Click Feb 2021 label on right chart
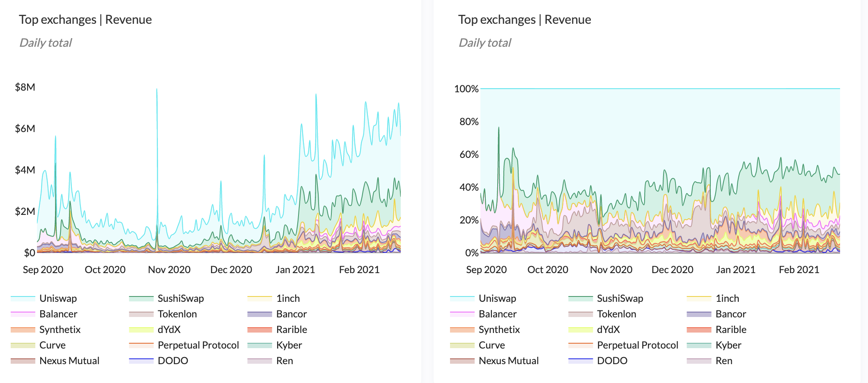 [799, 270]
